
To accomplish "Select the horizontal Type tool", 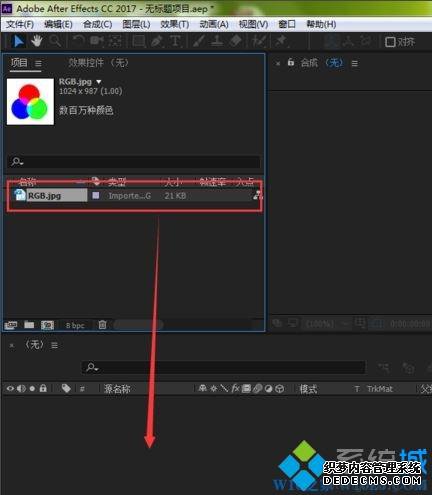I will click(x=175, y=41).
